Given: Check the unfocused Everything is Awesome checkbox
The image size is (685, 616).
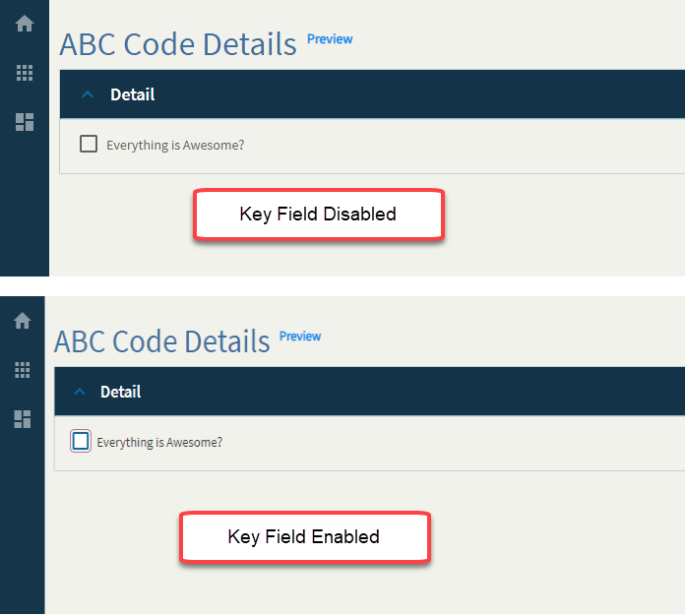Looking at the screenshot, I should [x=89, y=144].
